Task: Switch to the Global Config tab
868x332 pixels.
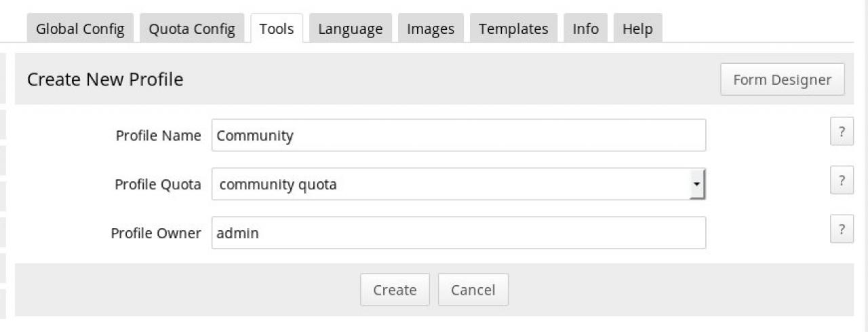Action: coord(80,29)
